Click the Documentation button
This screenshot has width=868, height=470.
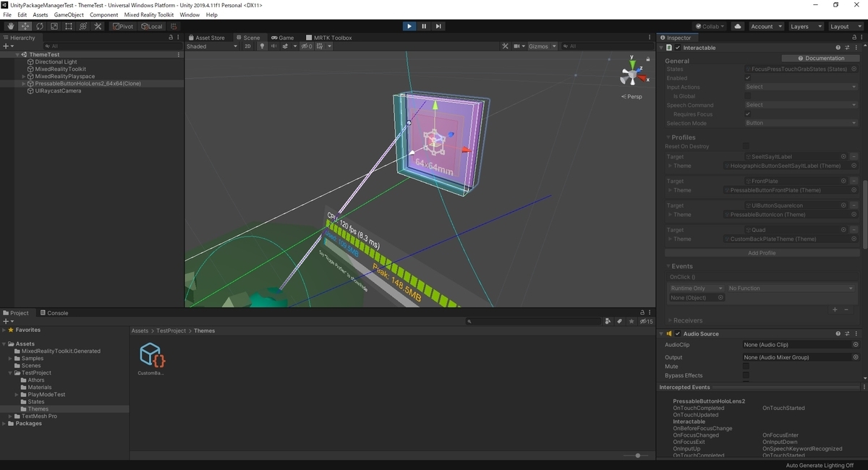tap(821, 58)
